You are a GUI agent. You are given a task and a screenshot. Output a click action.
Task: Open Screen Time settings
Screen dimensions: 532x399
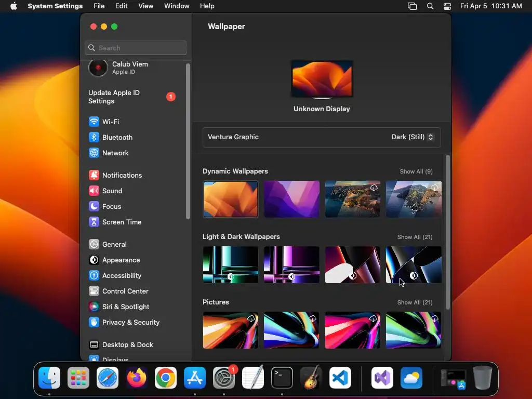(x=115, y=222)
